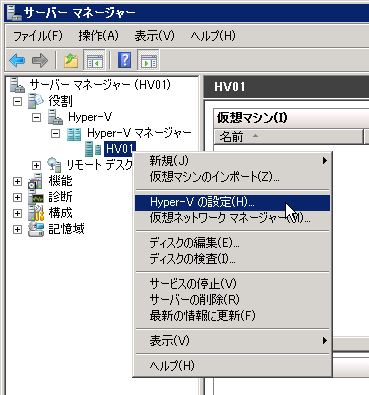
Task: Collapse the Hyper-V tree node
Action: click(36, 117)
